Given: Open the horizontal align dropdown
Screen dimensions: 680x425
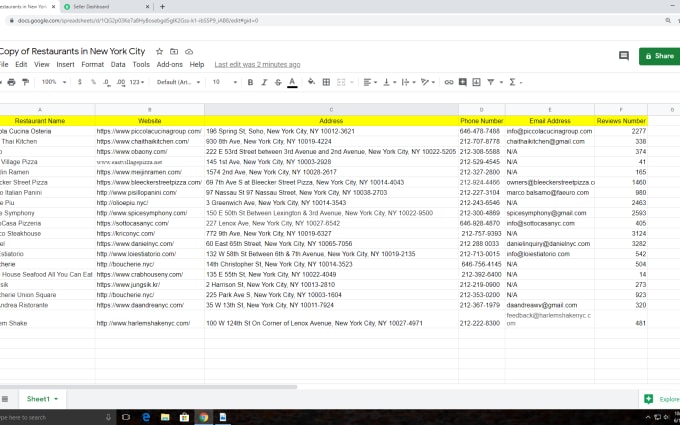Looking at the screenshot, I should point(370,82).
